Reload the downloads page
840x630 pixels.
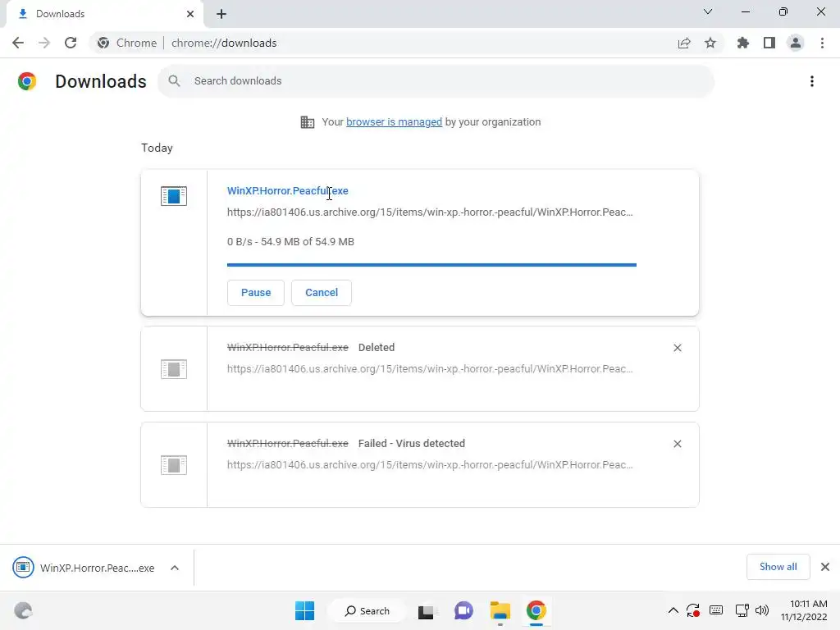coord(71,43)
